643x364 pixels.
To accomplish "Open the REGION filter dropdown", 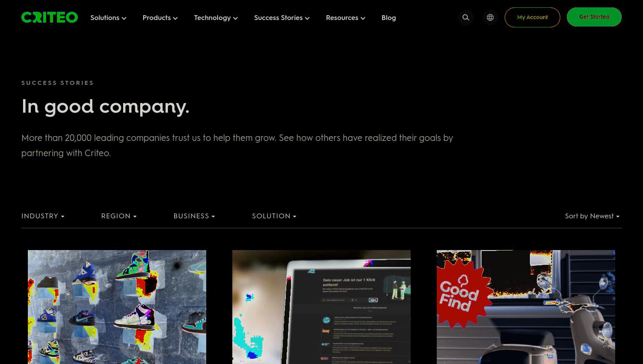I will pyautogui.click(x=119, y=216).
